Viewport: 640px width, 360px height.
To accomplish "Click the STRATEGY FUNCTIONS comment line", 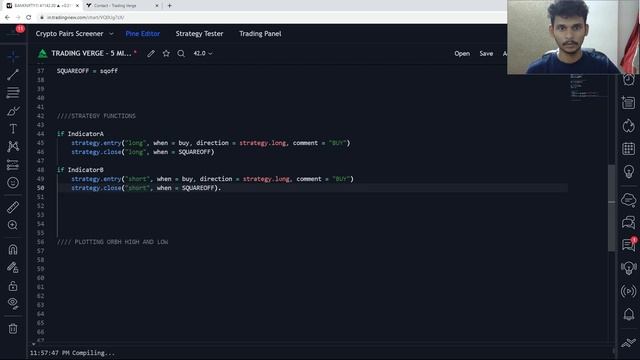I will 96,116.
